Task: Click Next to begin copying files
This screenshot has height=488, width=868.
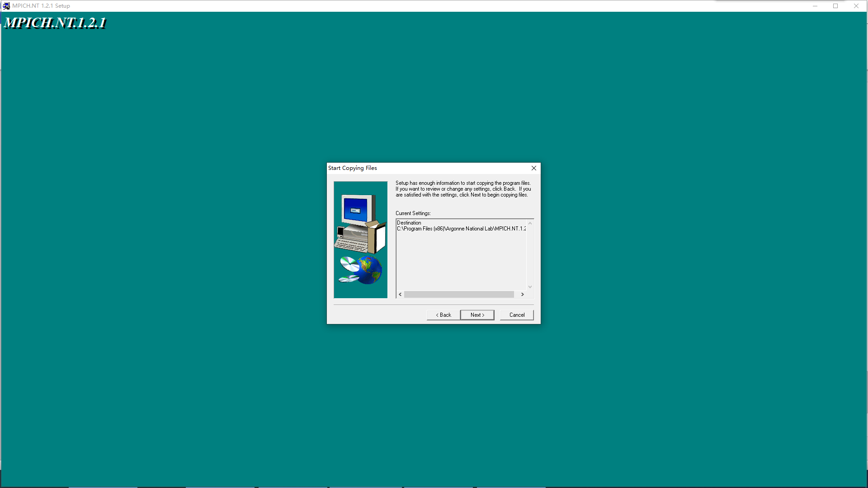Action: 477,314
